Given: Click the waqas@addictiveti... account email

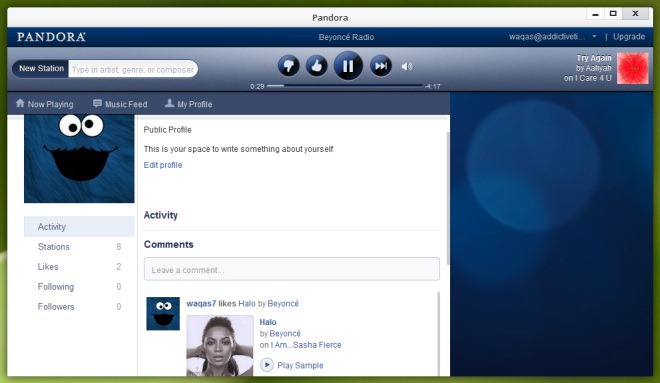Looking at the screenshot, I should [547, 37].
